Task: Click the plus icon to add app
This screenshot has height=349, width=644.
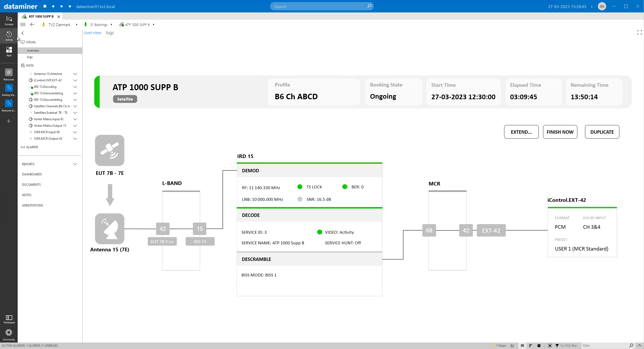Action: [x=9, y=121]
